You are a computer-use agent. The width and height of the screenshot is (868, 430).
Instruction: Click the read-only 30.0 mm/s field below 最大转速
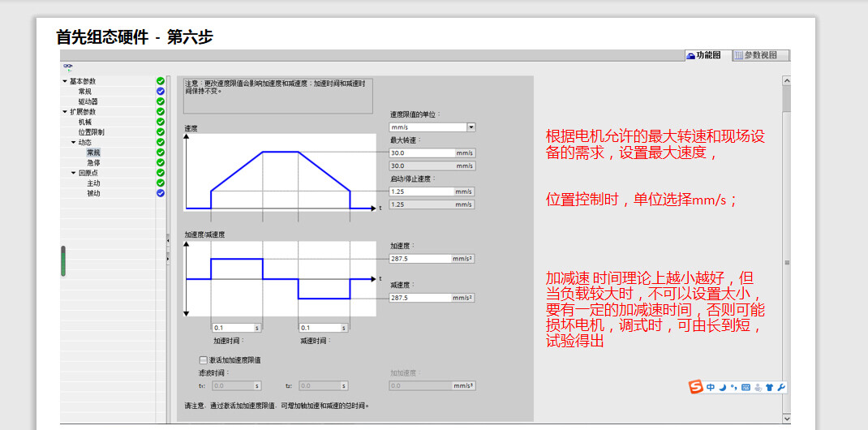432,166
